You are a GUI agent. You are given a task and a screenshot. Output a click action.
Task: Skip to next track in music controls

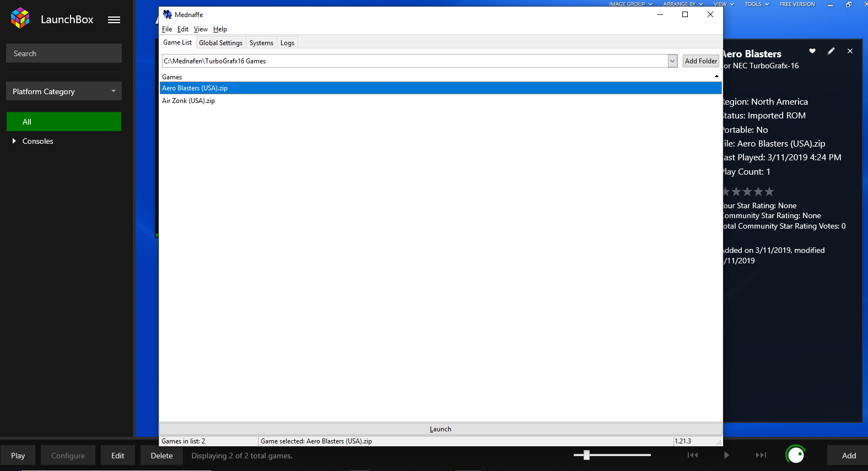tap(761, 455)
